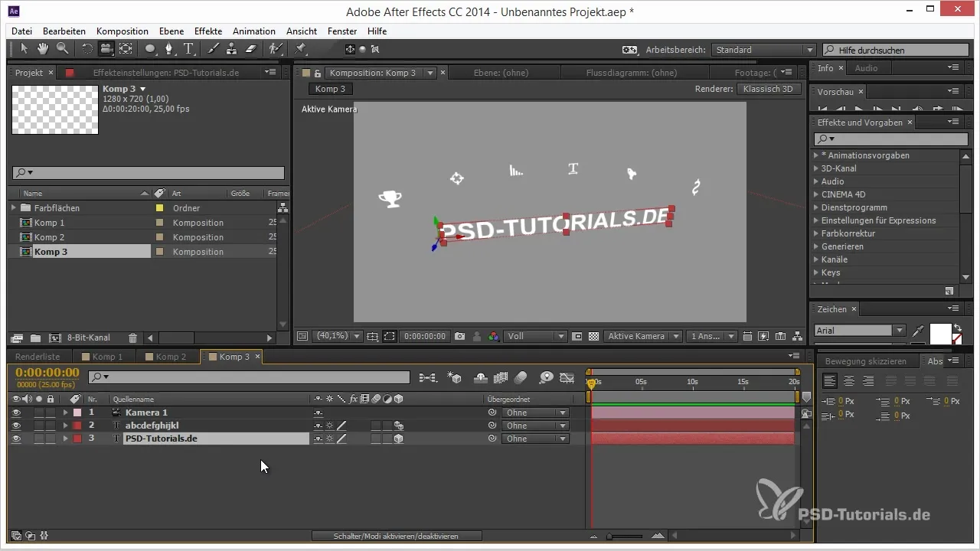The width and height of the screenshot is (980, 551).
Task: Click the eyedropper in Zeichen panel
Action: (919, 331)
